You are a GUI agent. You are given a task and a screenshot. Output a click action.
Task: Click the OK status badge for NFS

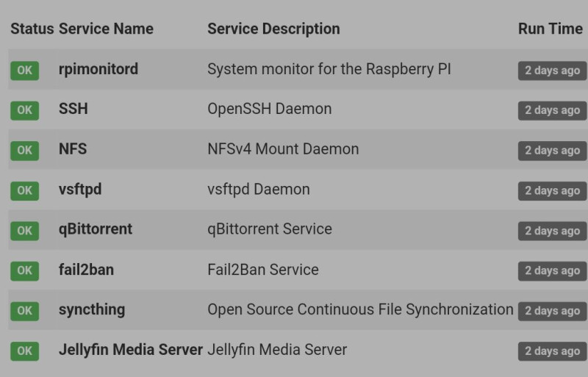(x=24, y=151)
